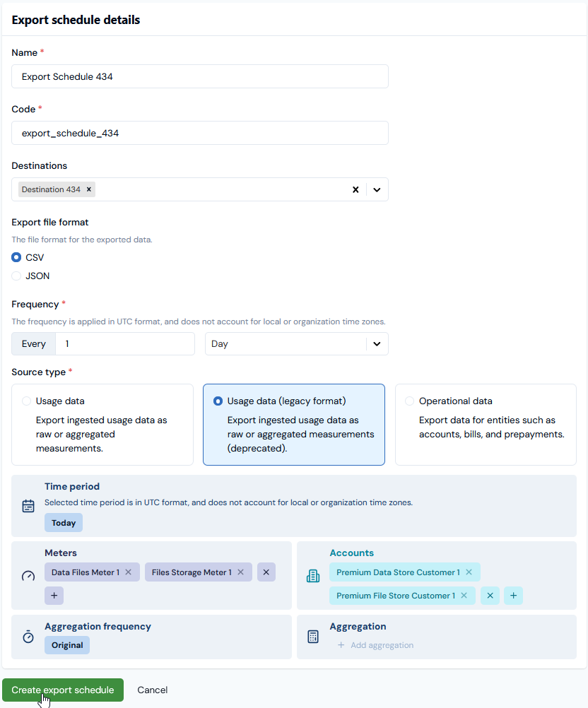Viewport: 588px width, 708px height.
Task: Clear all selected meters
Action: [266, 572]
